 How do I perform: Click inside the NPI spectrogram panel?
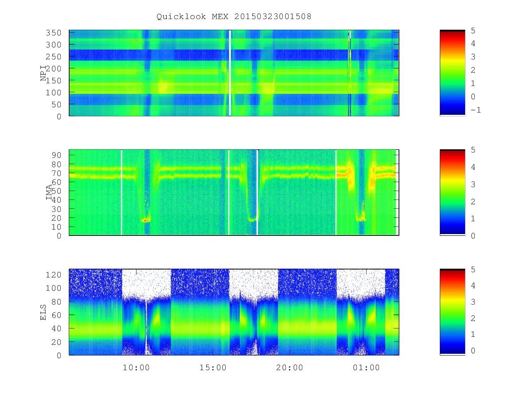click(x=234, y=73)
